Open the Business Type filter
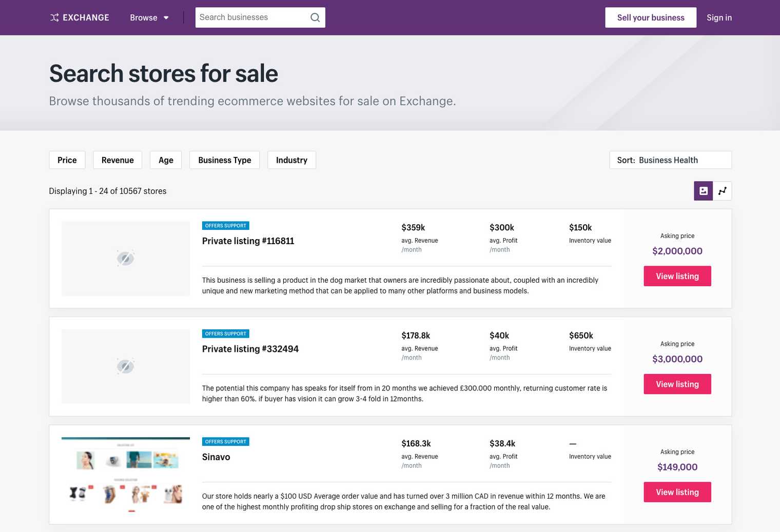 224,160
